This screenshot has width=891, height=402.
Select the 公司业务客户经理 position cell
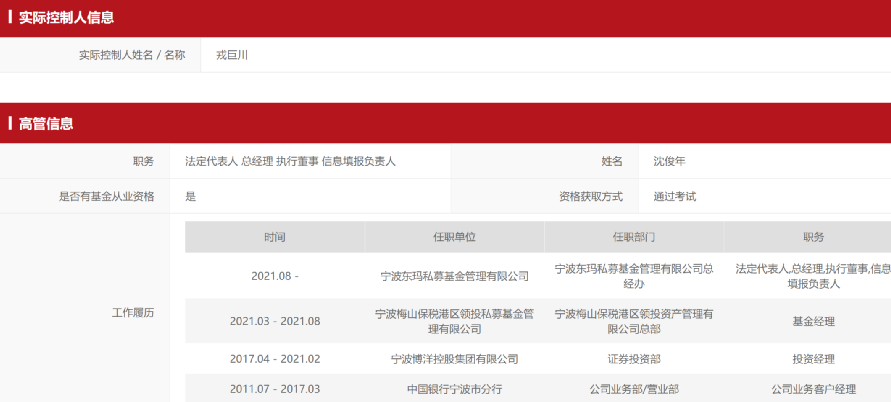[813, 388]
